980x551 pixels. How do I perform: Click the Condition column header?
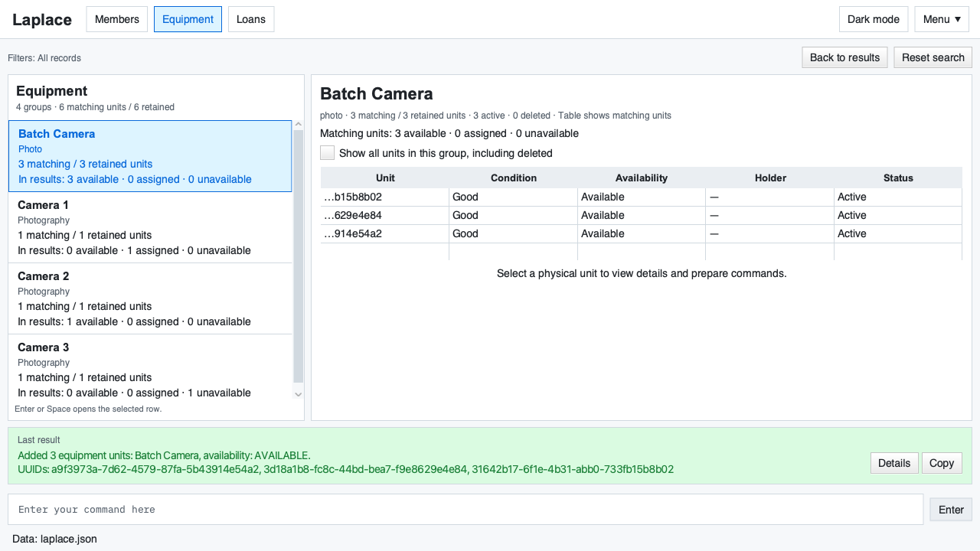(513, 178)
